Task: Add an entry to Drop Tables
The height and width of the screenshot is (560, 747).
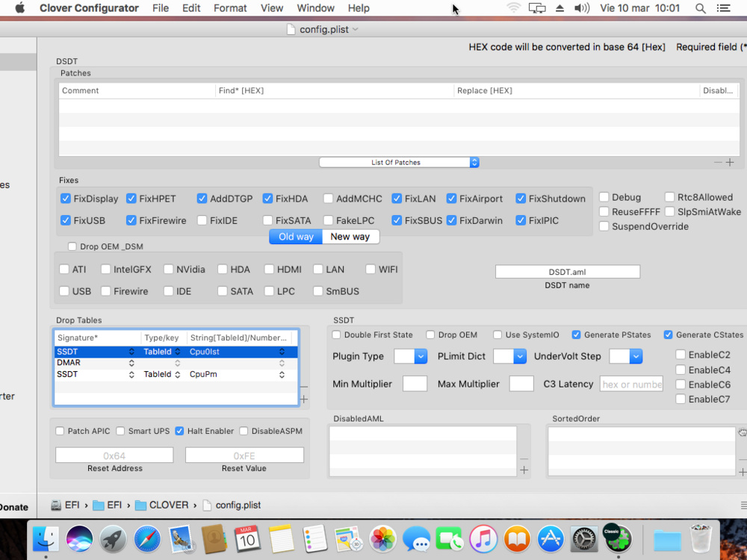Action: pos(304,399)
